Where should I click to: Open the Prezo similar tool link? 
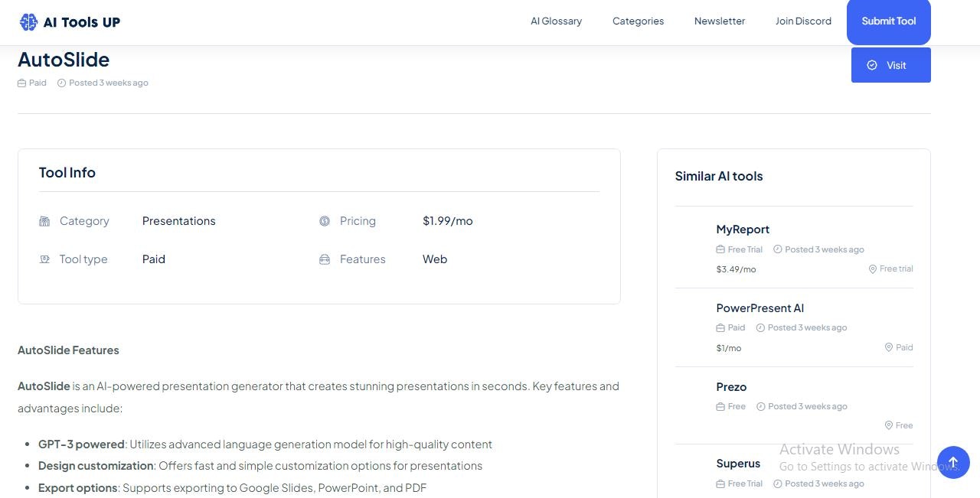(x=731, y=387)
